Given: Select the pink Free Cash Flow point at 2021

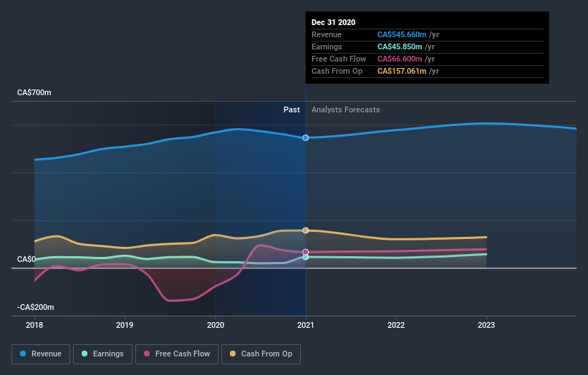Looking at the screenshot, I should click(x=306, y=252).
